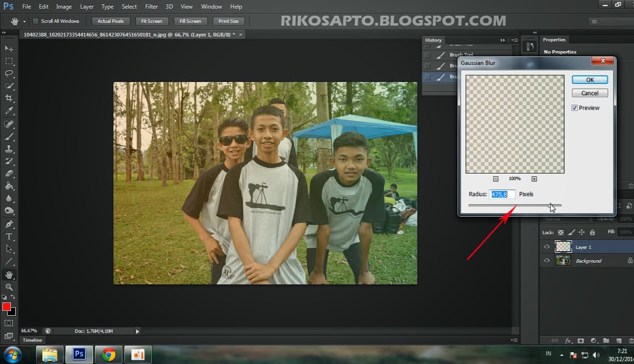The height and width of the screenshot is (364, 634).
Task: Select the Paint Bucket tool
Action: [x=9, y=186]
